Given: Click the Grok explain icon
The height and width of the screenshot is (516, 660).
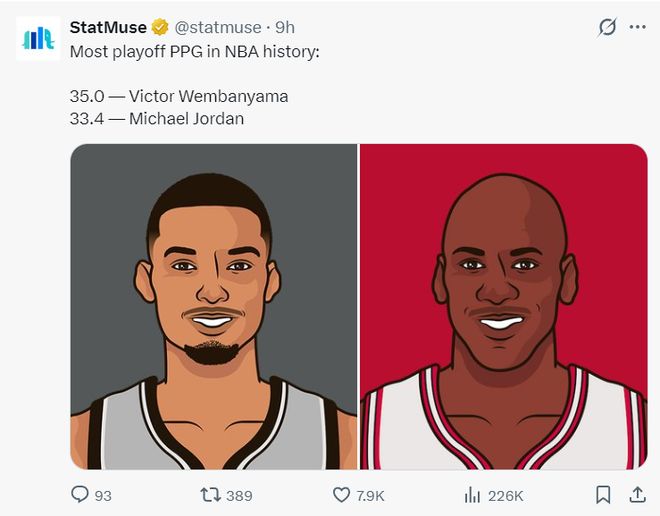Looking at the screenshot, I should (607, 27).
